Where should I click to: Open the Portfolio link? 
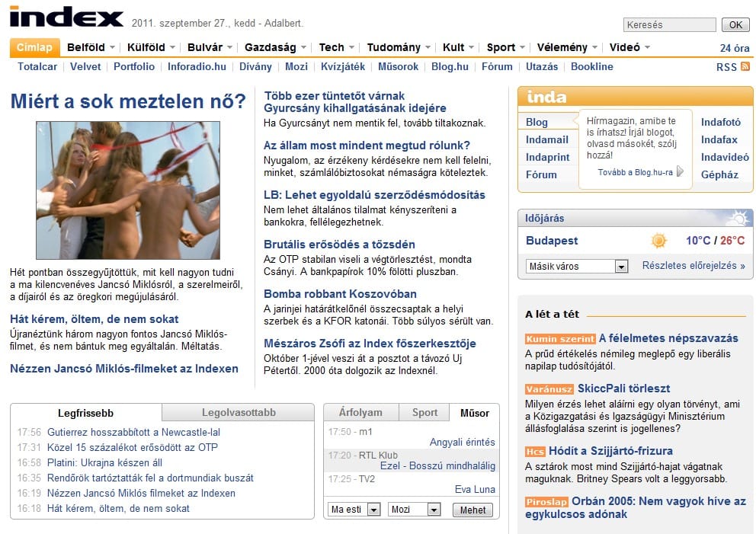134,66
